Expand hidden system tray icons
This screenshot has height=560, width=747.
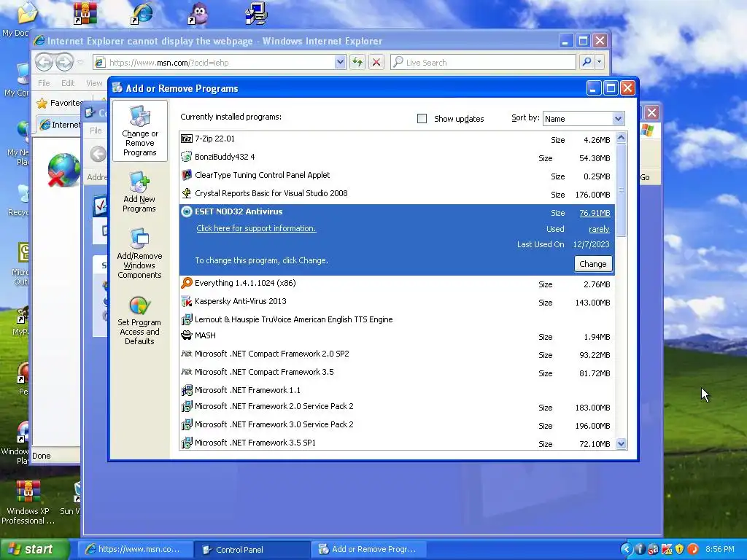click(x=627, y=549)
